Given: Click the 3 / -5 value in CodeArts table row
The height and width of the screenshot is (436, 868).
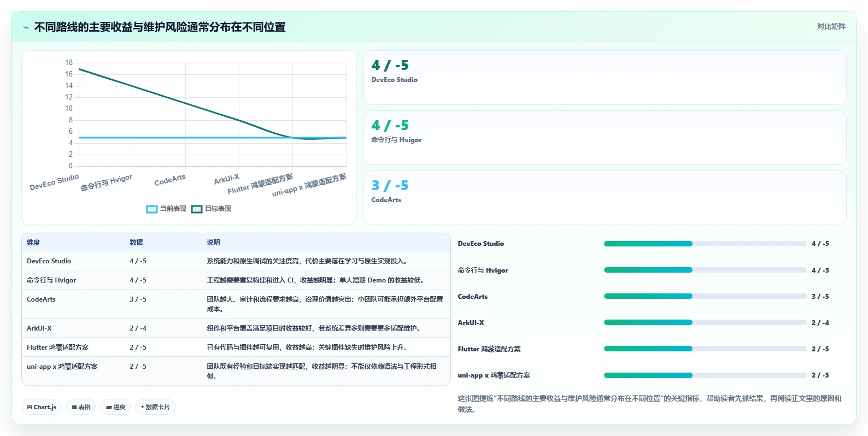Looking at the screenshot, I should [x=138, y=299].
